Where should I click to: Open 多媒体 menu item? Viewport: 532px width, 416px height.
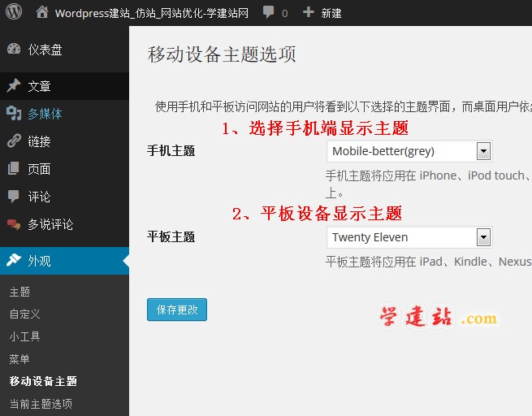click(x=64, y=114)
